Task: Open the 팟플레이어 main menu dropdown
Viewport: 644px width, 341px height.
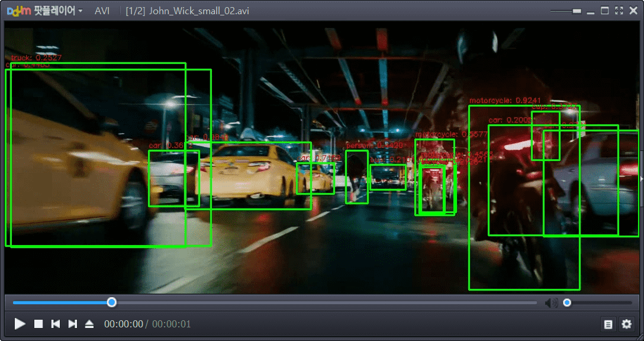Action: coord(59,11)
